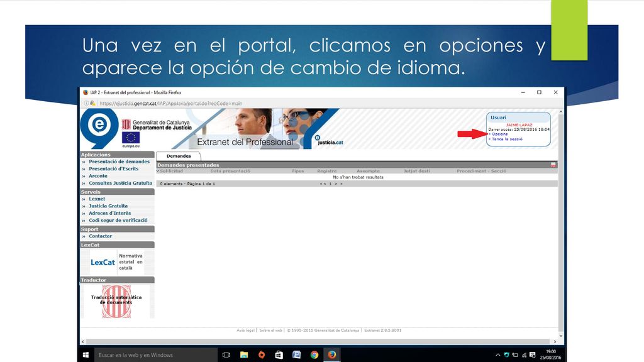Image resolution: width=644 pixels, height=362 pixels.
Task: Open the network tray icon
Action: (x=524, y=355)
